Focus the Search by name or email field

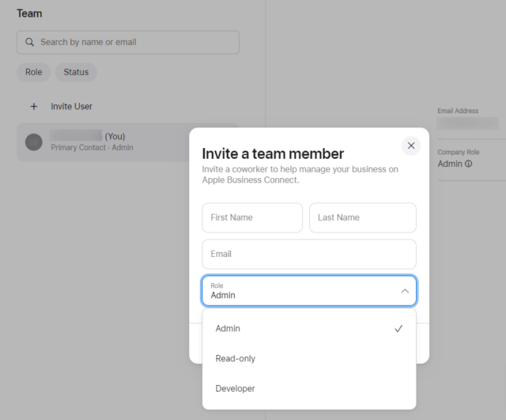click(134, 43)
